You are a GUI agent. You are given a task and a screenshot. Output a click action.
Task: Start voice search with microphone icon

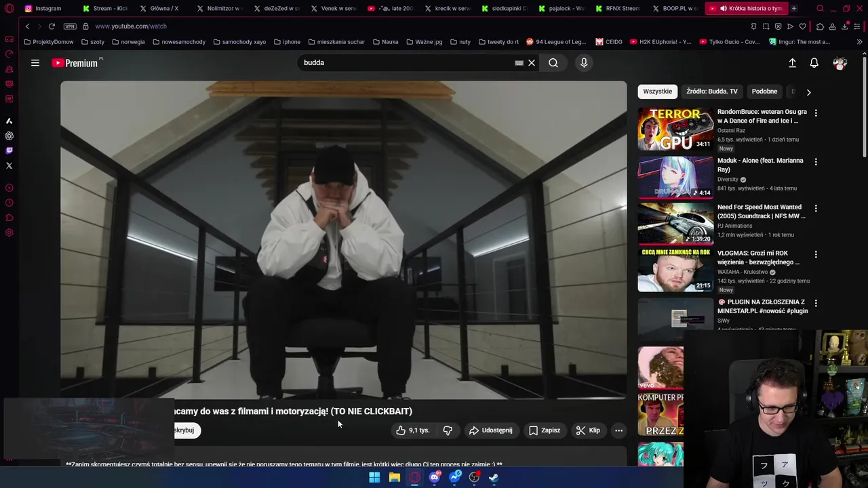[x=584, y=63]
